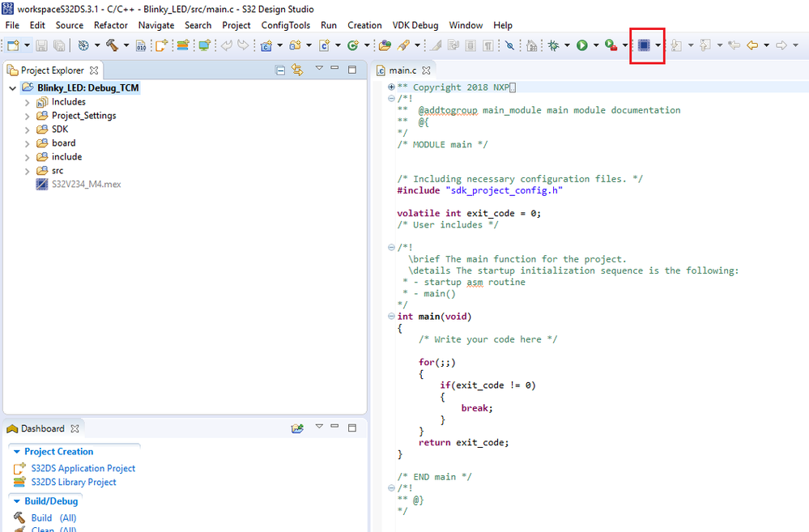
Task: Click the Run External Tools icon
Action: point(611,45)
